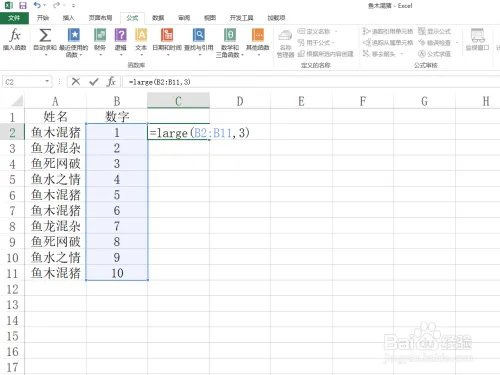The width and height of the screenshot is (500, 375).
Task: Switch to the Developer (开发工具) tab
Action: pos(241,18)
